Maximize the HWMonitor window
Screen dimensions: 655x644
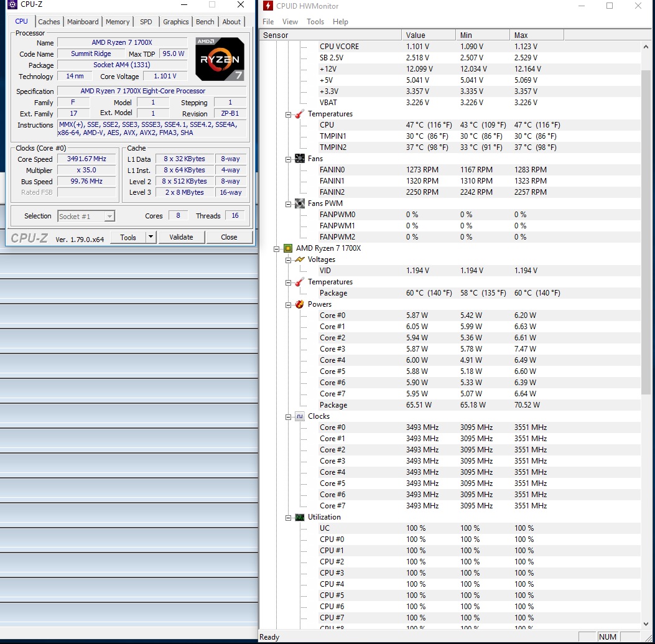(610, 6)
